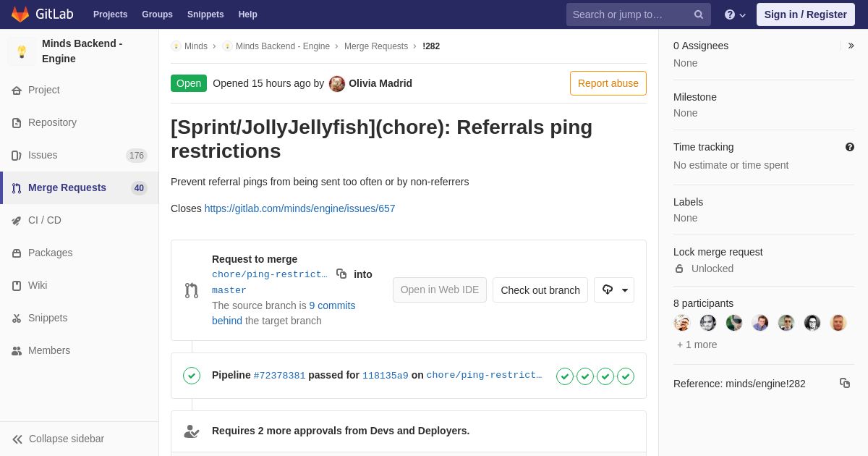Image resolution: width=868 pixels, height=456 pixels.
Task: Open the download dropdown next to Check out branch
Action: [x=614, y=290]
